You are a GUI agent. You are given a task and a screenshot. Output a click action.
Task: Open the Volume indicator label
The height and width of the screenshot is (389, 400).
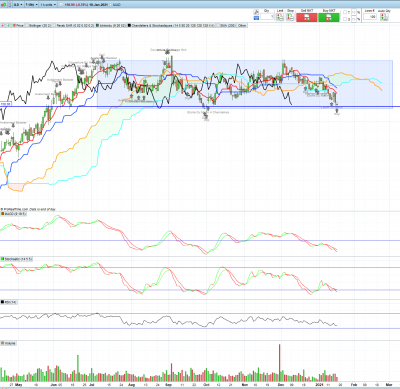coord(9,343)
